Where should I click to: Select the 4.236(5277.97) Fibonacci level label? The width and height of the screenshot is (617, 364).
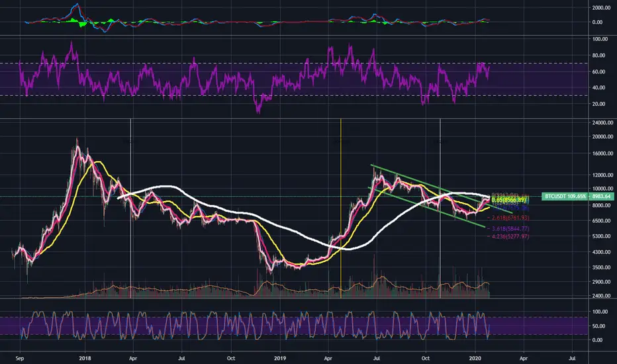point(510,236)
